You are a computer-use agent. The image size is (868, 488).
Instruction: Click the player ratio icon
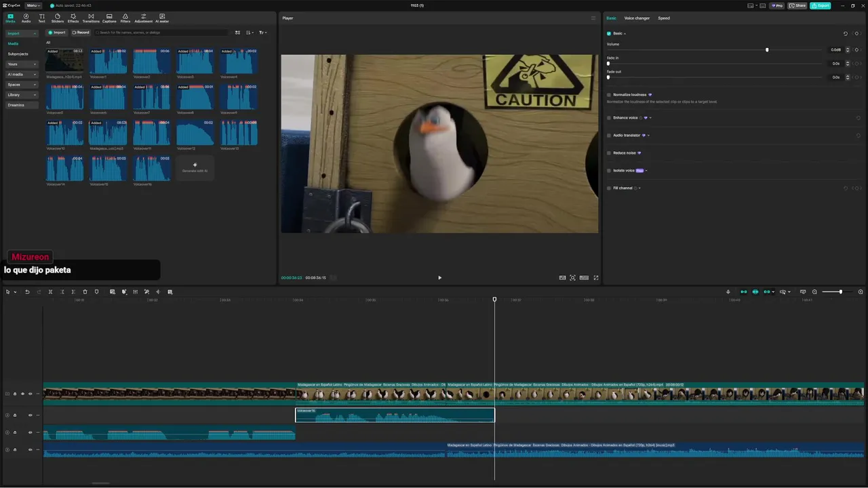click(x=584, y=277)
